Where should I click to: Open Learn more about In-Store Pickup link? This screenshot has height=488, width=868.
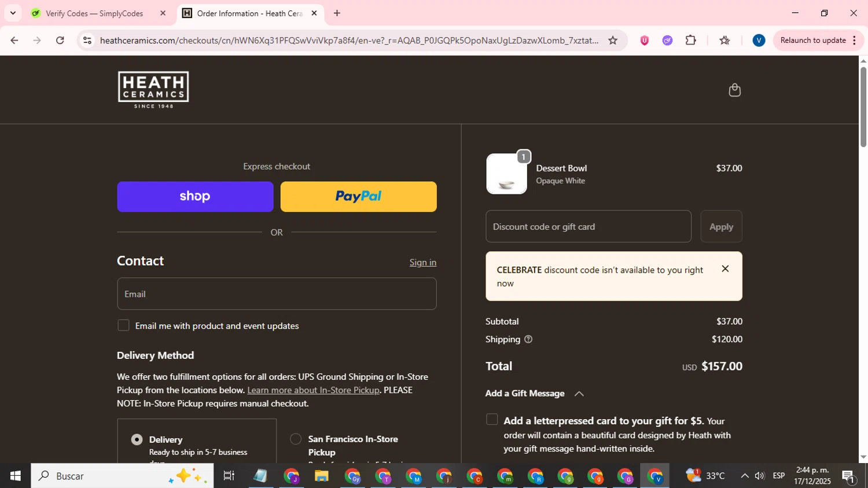tap(313, 390)
